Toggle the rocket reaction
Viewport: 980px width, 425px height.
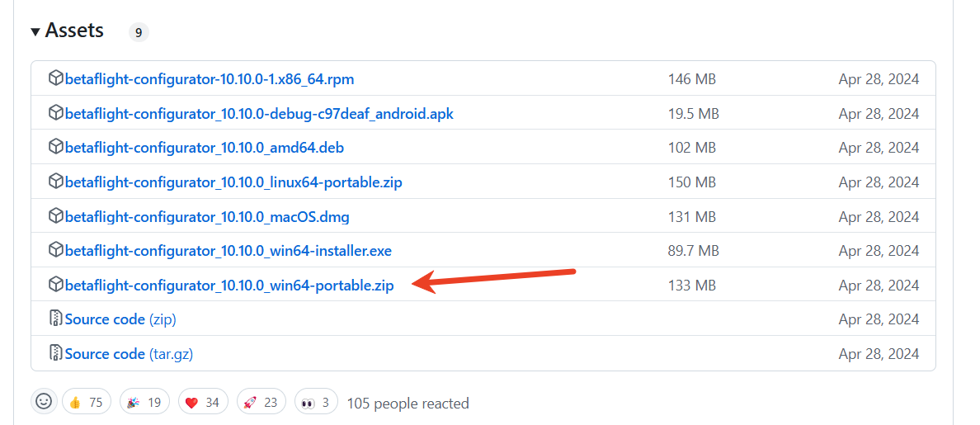click(x=261, y=402)
